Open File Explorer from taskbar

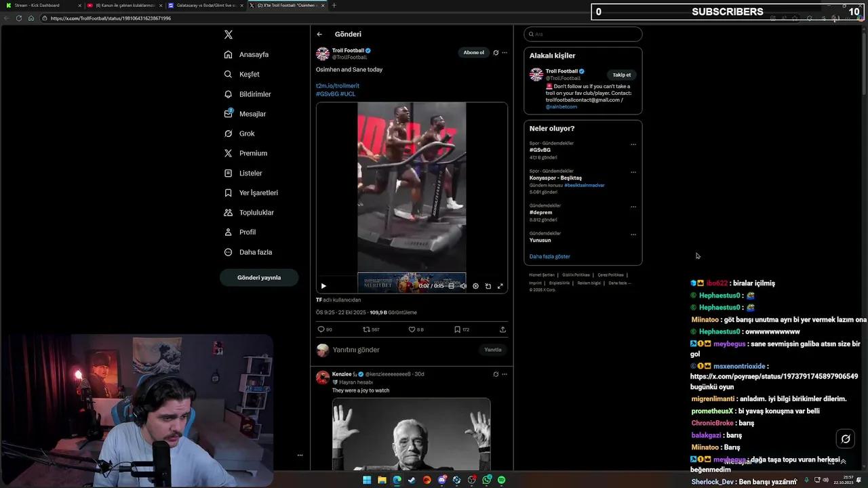382,480
